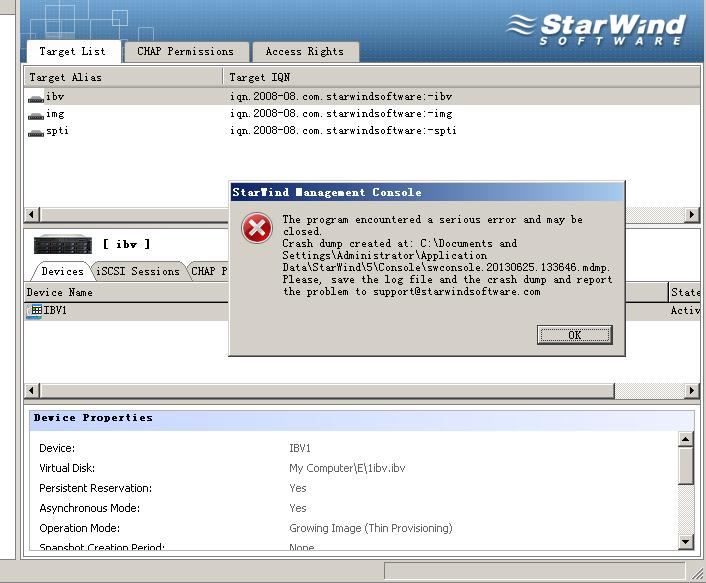Screen dimensions: 706x583
Task: Click the IBV1 device icon
Action: 34,311
